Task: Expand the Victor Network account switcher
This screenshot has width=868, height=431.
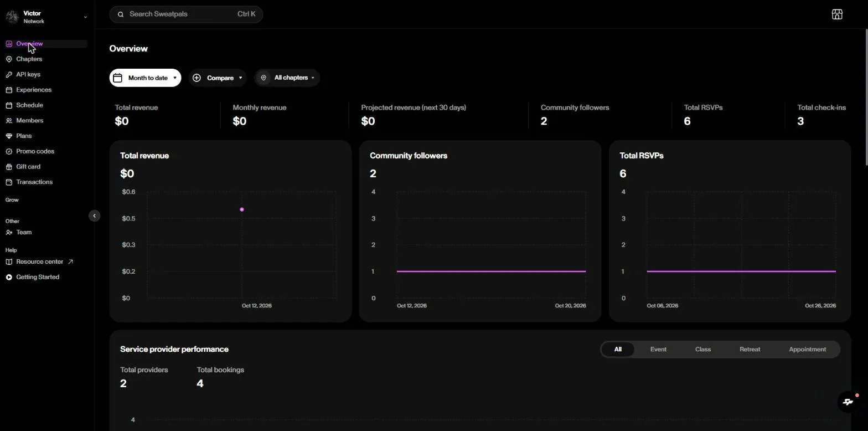Action: click(x=46, y=17)
